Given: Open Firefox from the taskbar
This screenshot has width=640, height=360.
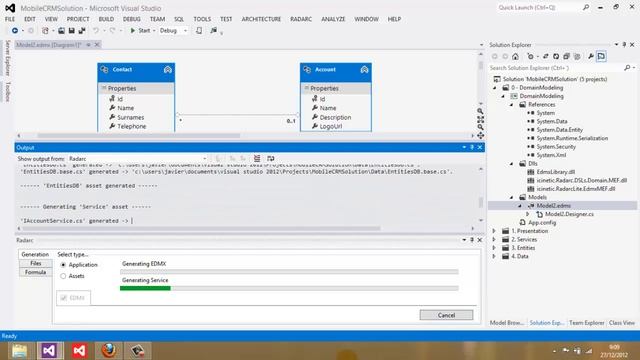Looking at the screenshot, I should click(x=109, y=351).
